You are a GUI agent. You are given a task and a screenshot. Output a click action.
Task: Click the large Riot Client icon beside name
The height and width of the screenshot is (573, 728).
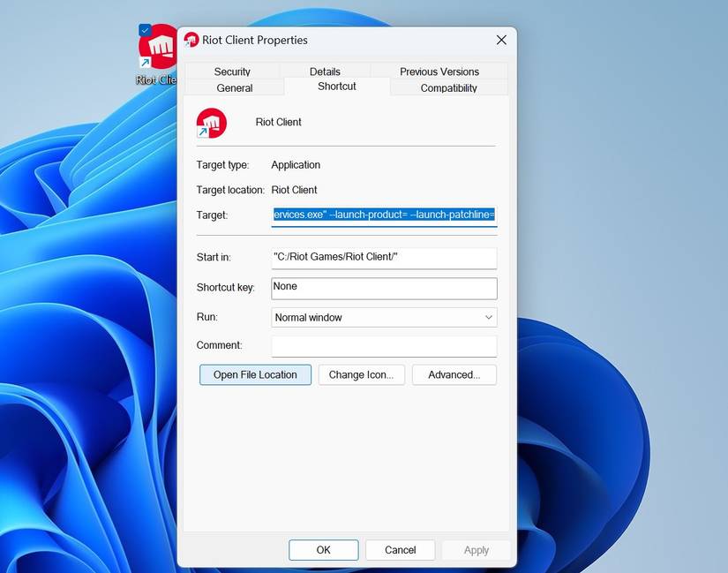(x=211, y=123)
